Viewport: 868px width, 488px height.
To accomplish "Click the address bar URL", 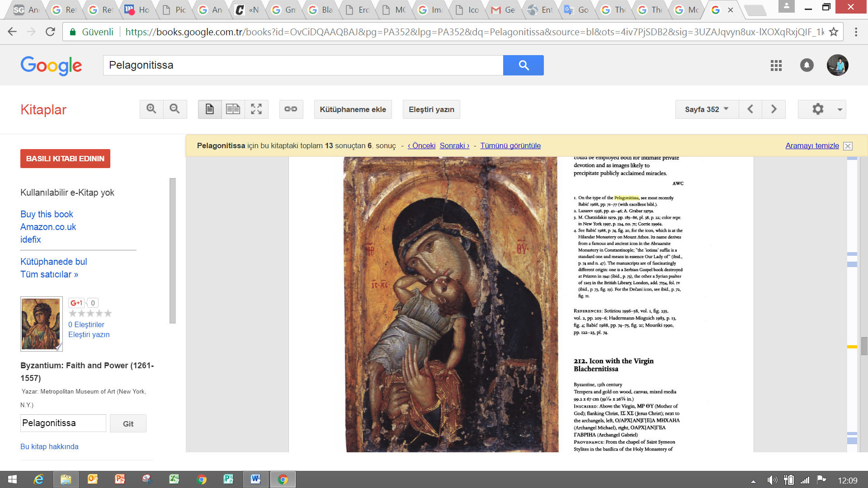I will (475, 32).
